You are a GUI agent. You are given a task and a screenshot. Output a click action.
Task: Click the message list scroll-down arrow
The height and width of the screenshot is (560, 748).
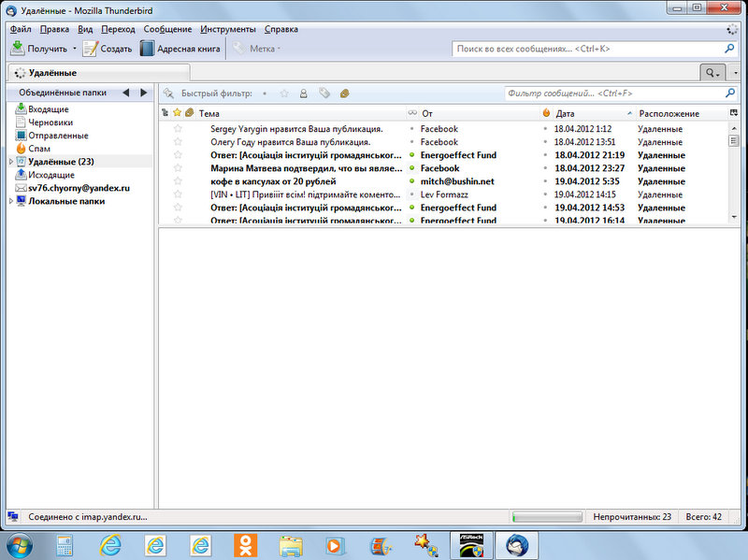pyautogui.click(x=734, y=217)
